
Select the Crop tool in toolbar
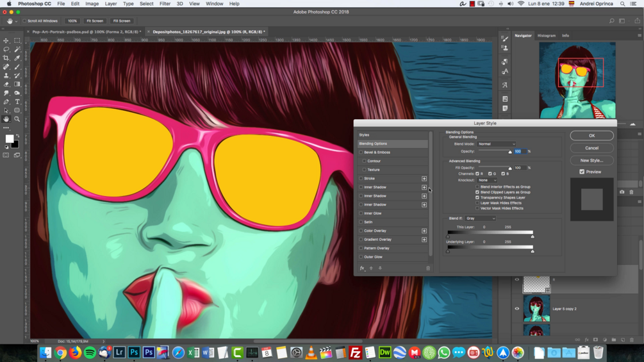point(6,58)
